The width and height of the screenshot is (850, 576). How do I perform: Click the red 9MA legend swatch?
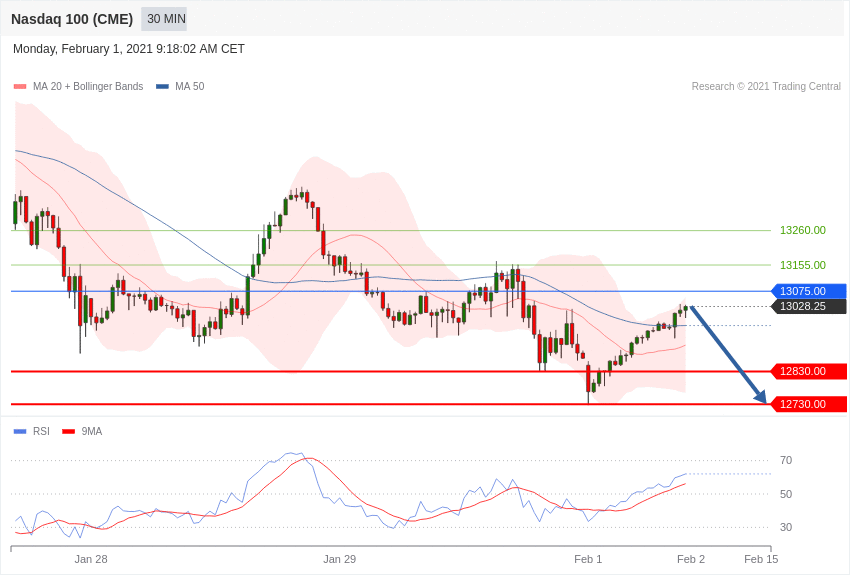click(69, 431)
